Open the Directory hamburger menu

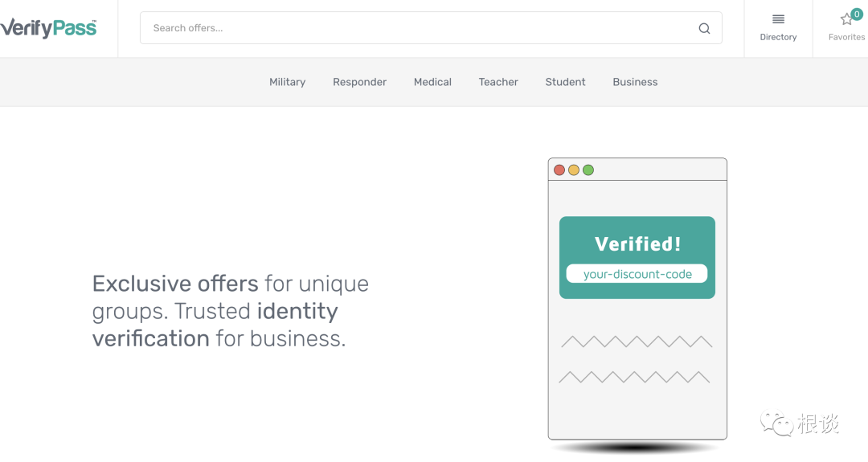click(x=778, y=19)
